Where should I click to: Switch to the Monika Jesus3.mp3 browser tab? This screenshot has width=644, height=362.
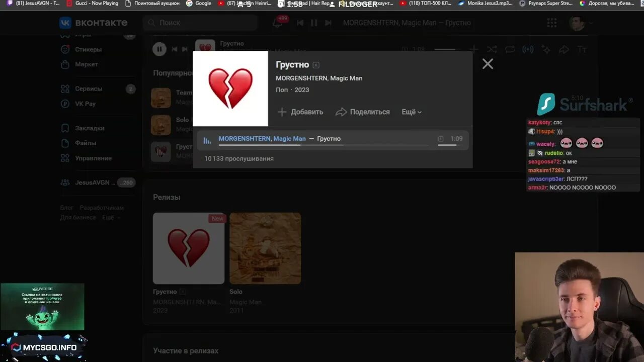[x=486, y=4]
